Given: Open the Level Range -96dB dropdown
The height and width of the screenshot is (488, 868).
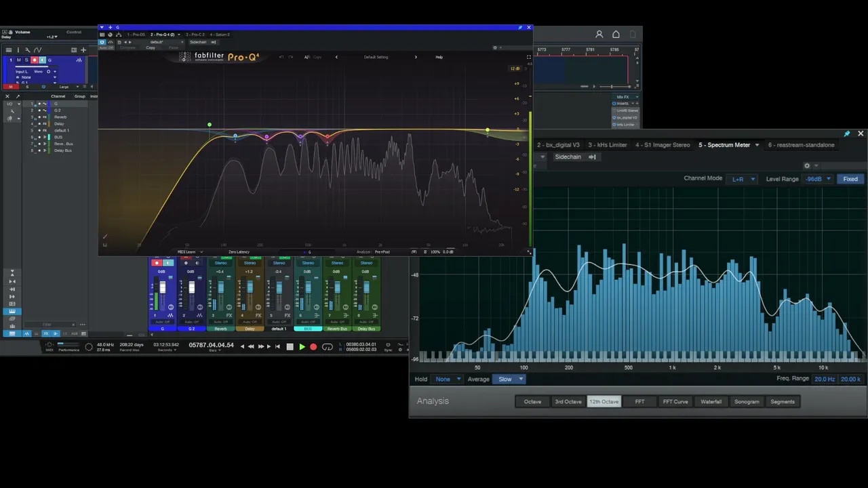Looking at the screenshot, I should tap(818, 179).
